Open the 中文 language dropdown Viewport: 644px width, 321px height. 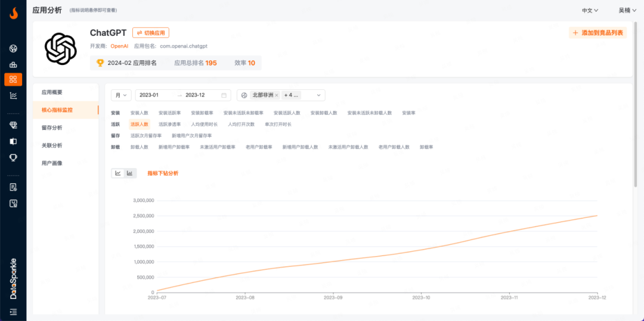590,10
